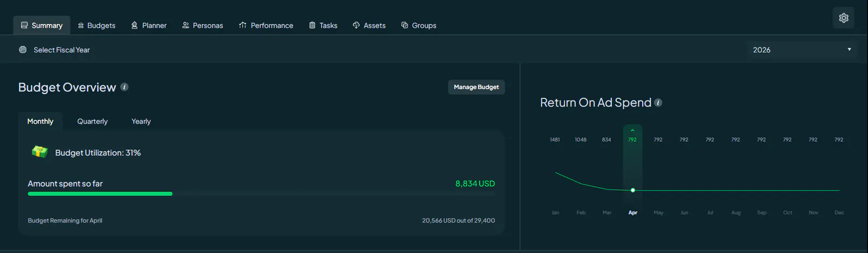The width and height of the screenshot is (868, 253).
Task: Select Mar on the ROAS chart axis
Action: (607, 212)
